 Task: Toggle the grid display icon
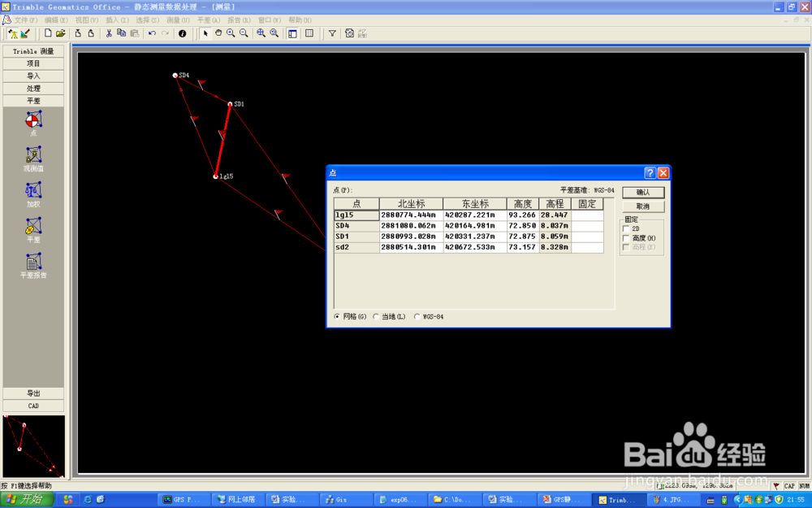click(x=309, y=33)
